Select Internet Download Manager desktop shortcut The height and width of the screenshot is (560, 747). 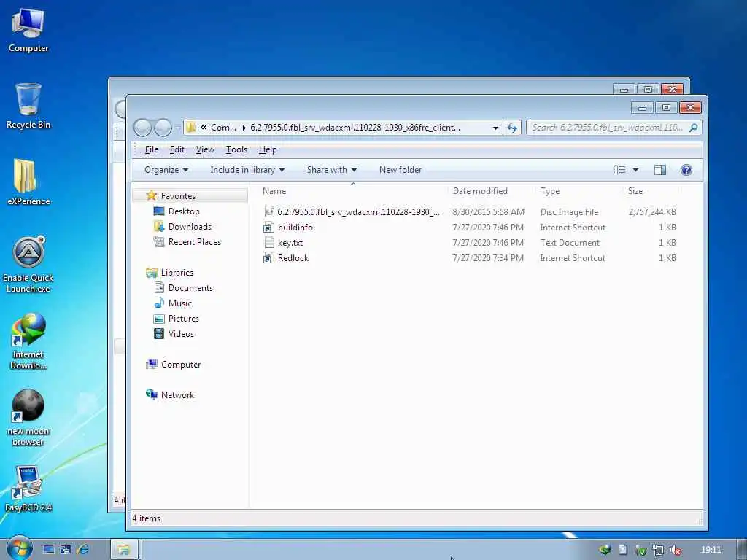click(x=28, y=341)
